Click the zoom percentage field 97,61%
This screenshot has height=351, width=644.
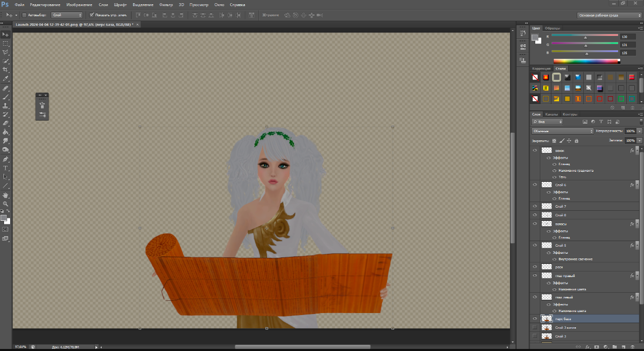pos(21,347)
